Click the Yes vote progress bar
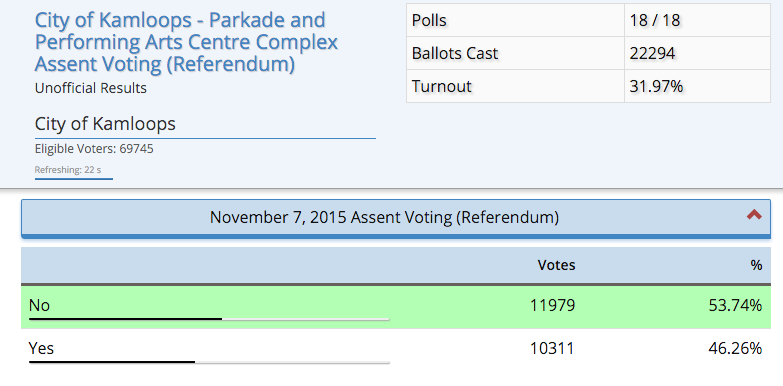Screen dimensions: 783x386 coord(209,362)
